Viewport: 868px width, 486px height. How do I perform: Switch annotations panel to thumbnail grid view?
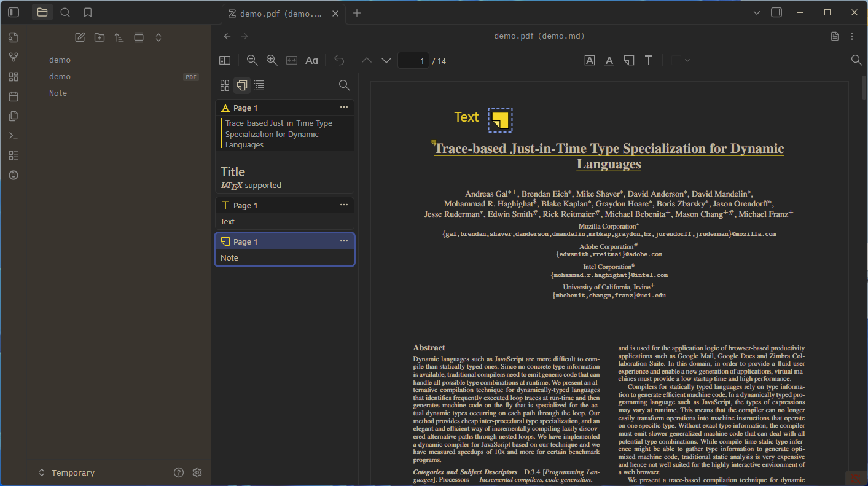tap(225, 85)
